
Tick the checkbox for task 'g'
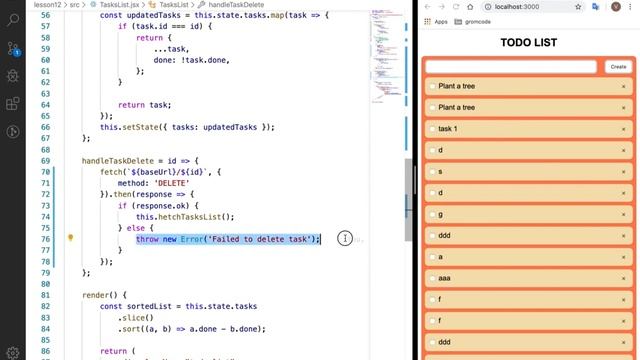click(x=433, y=214)
